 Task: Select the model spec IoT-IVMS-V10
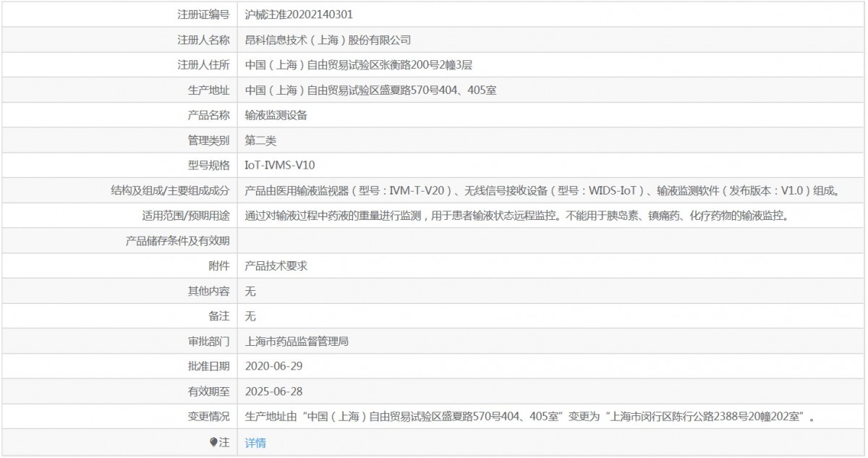[x=280, y=165]
